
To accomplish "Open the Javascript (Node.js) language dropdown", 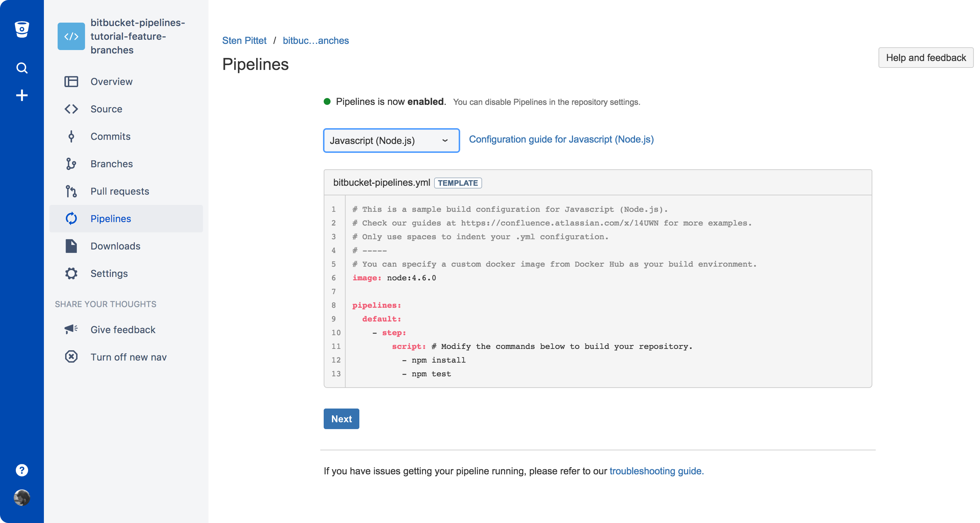I will [x=391, y=141].
